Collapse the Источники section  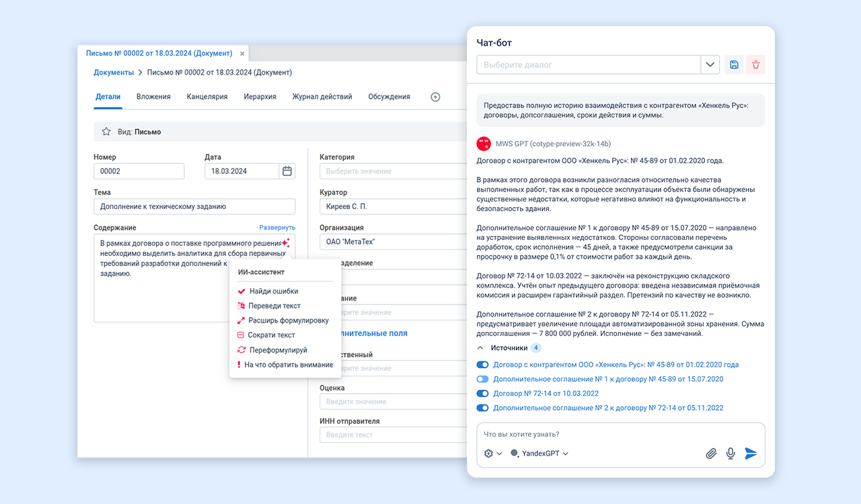480,348
